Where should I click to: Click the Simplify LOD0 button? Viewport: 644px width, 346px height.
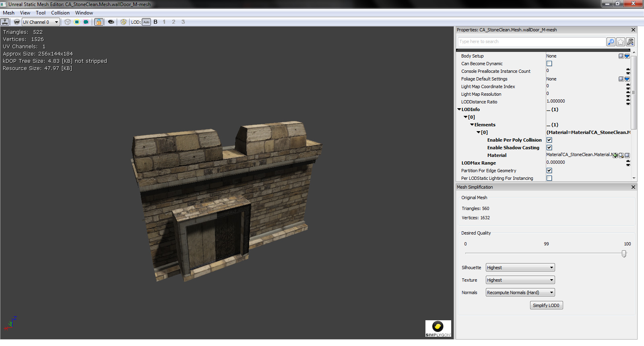pyautogui.click(x=546, y=305)
